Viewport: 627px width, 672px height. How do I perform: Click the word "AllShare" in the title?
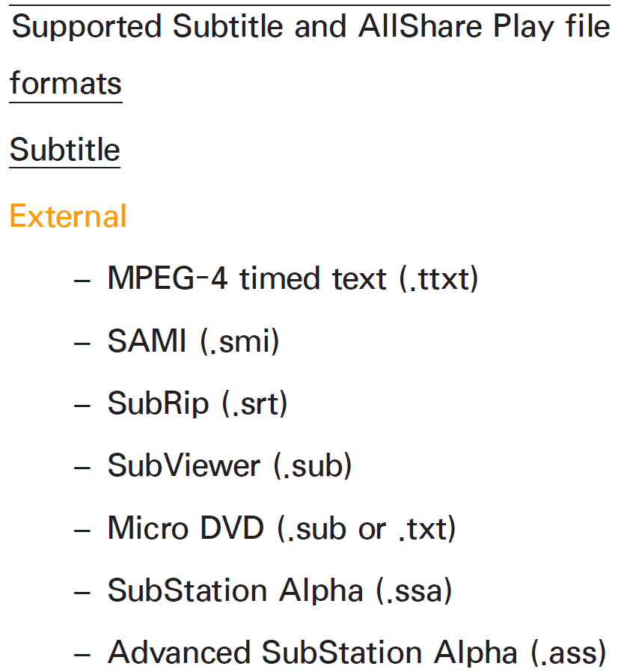420,27
